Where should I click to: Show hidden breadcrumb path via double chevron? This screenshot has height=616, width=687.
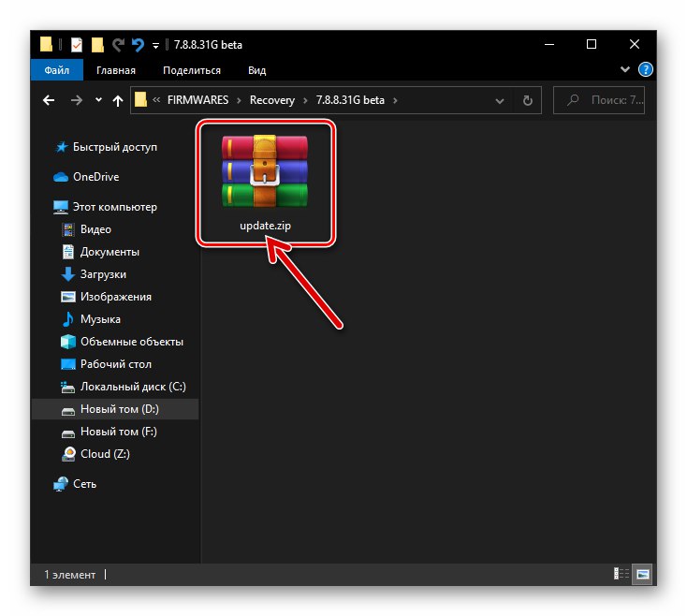tap(156, 100)
